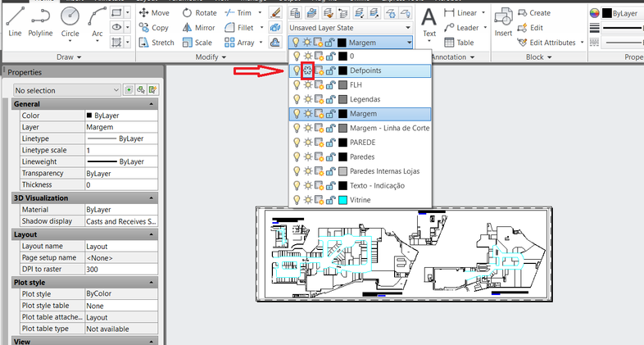Open the Trim dropdown arrow
Image resolution: width=644 pixels, height=345 pixels.
click(x=260, y=13)
